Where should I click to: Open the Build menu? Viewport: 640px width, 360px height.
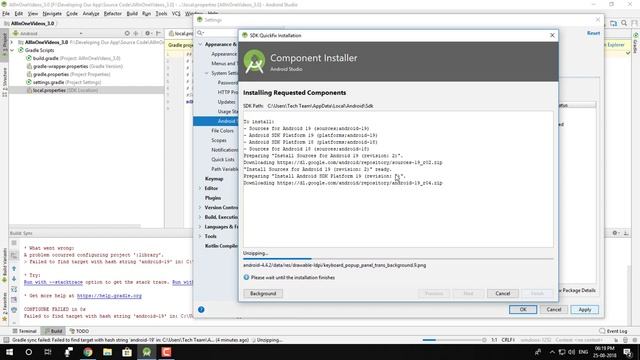(x=132, y=13)
